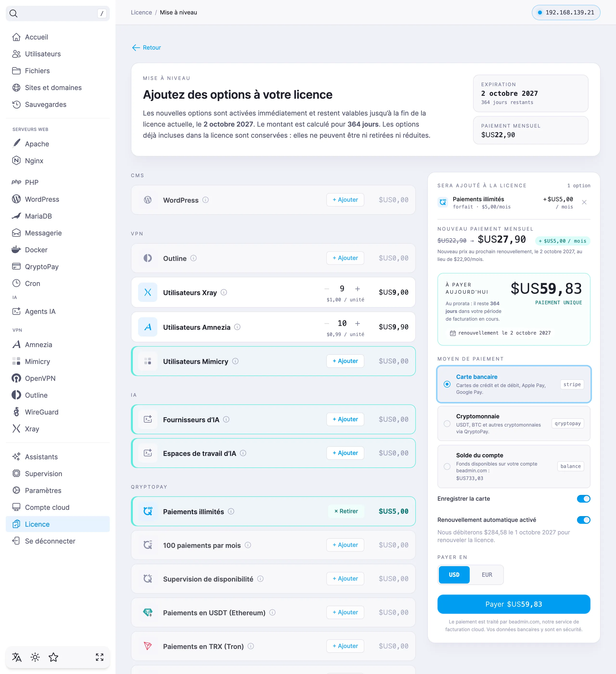The width and height of the screenshot is (616, 674).
Task: Switch currency to EUR
Action: (x=487, y=575)
